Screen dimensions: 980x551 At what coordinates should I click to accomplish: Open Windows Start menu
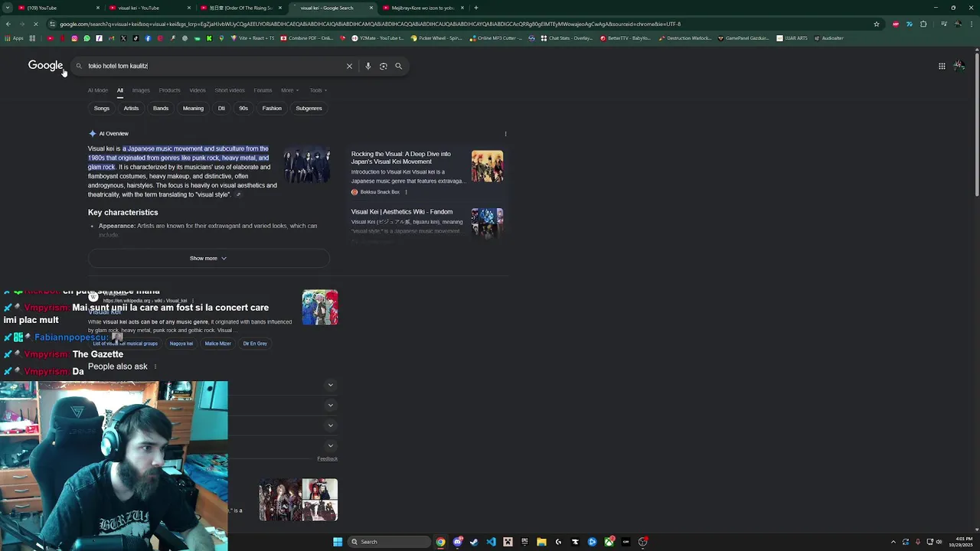pyautogui.click(x=338, y=542)
